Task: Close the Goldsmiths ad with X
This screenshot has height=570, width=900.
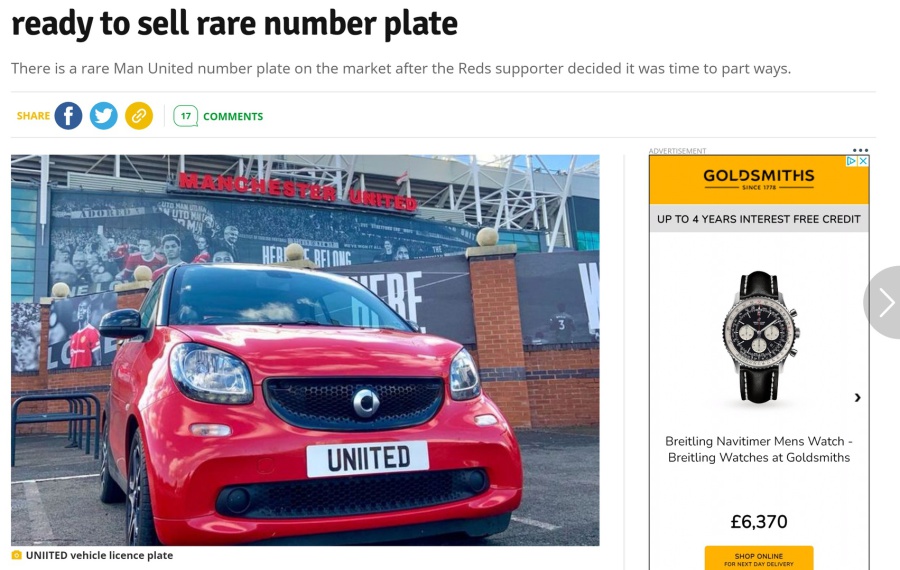Action: 863,161
